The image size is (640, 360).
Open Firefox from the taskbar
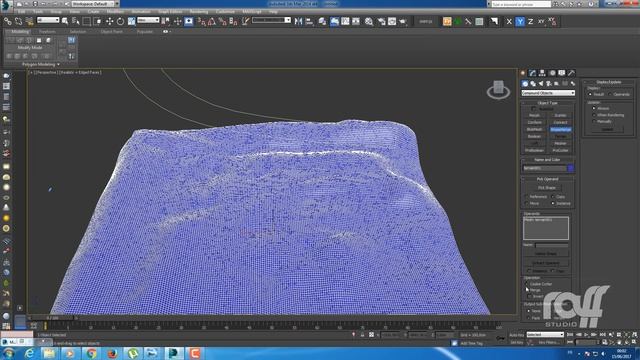(x=112, y=353)
